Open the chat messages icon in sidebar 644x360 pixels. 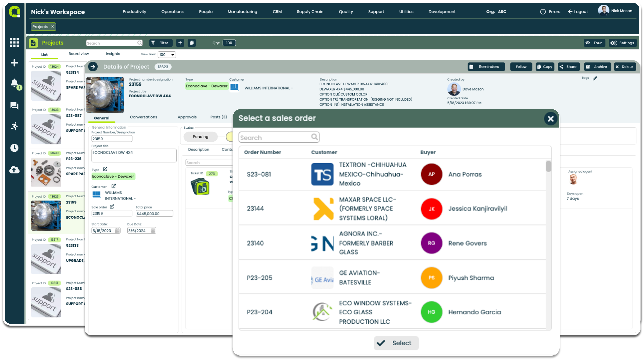(14, 106)
